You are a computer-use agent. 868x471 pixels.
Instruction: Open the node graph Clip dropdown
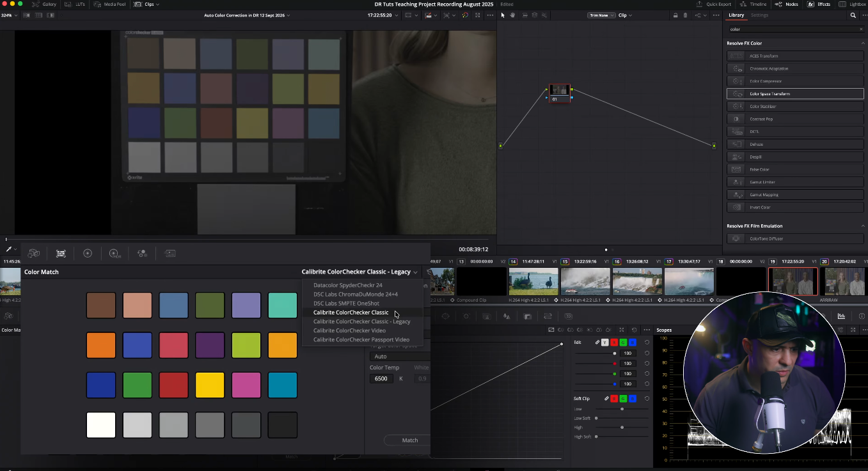pos(624,15)
